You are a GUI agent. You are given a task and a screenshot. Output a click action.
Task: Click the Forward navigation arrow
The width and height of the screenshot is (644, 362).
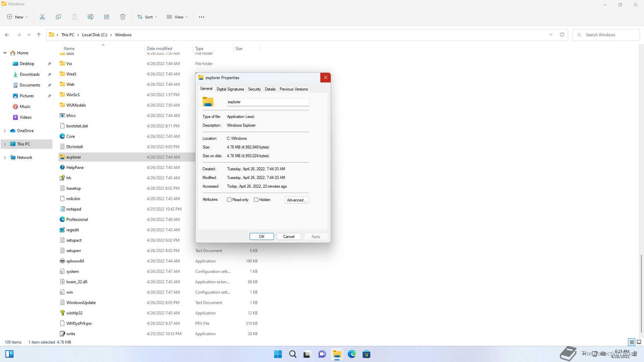19,35
